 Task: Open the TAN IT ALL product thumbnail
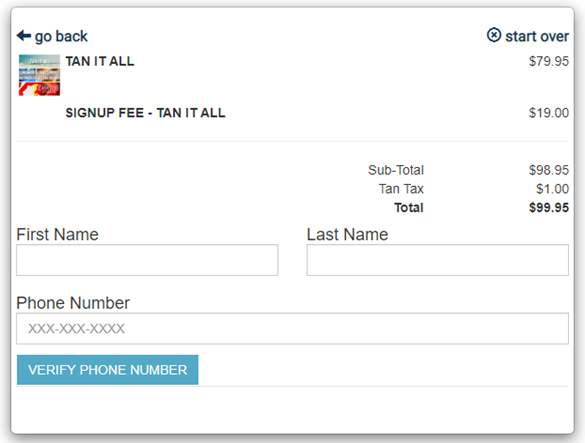point(40,75)
